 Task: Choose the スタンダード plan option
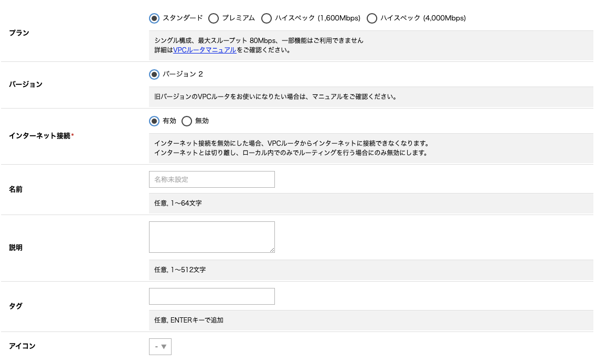[154, 18]
